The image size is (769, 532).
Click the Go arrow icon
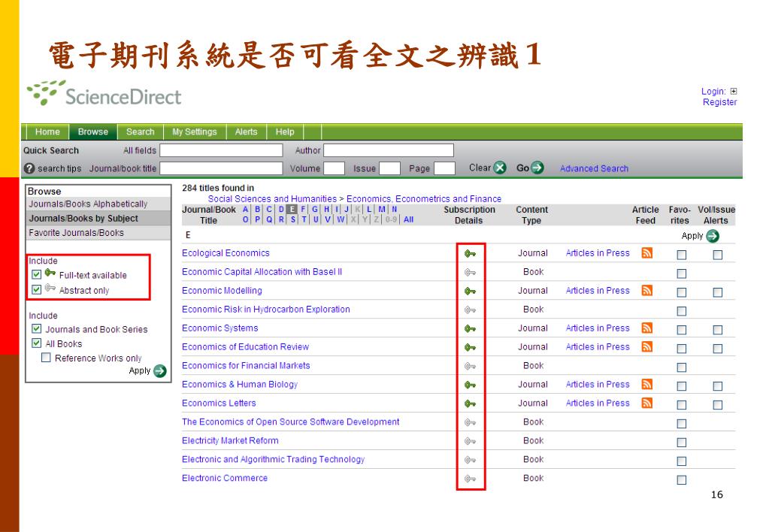coord(537,168)
